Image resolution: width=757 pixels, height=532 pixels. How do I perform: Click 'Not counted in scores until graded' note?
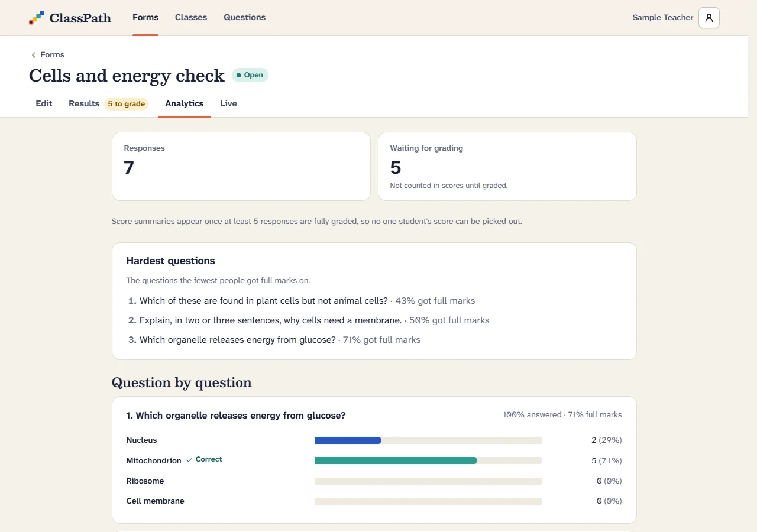click(x=449, y=186)
